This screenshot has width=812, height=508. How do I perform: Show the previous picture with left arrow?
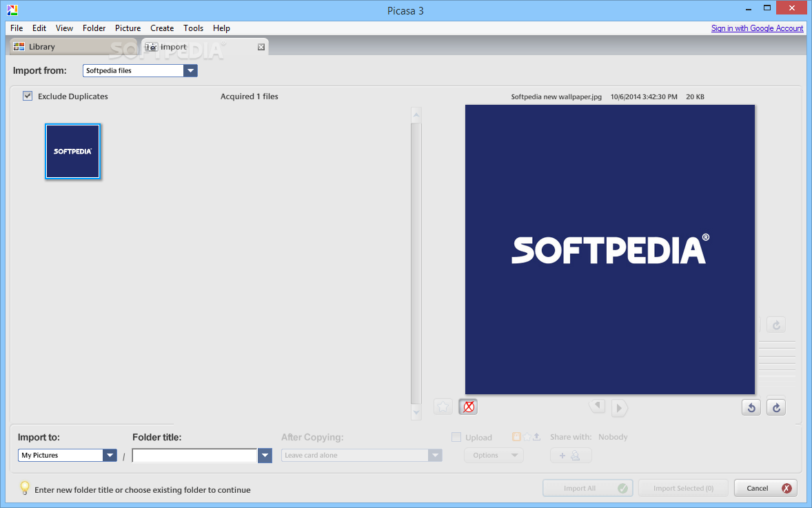pyautogui.click(x=596, y=407)
